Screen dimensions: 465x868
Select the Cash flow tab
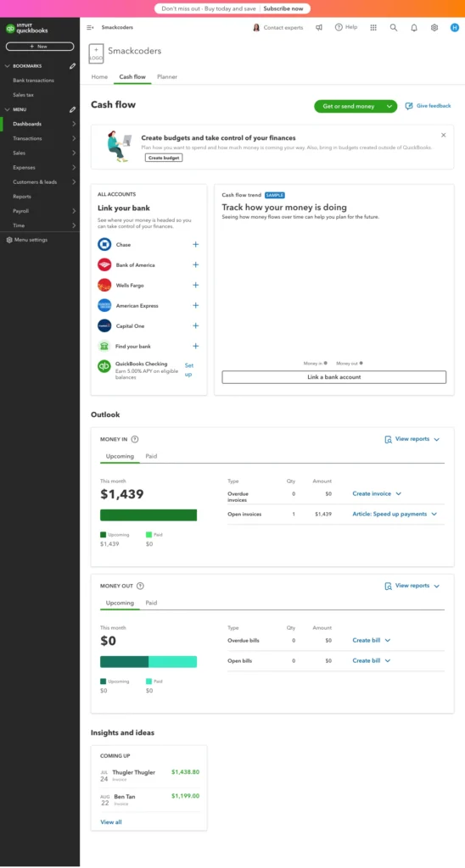tap(132, 77)
